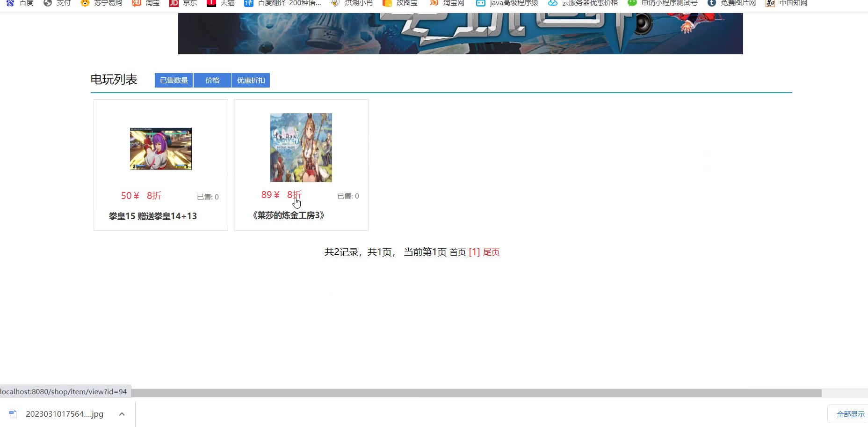Click the 89¥ price text

click(270, 195)
